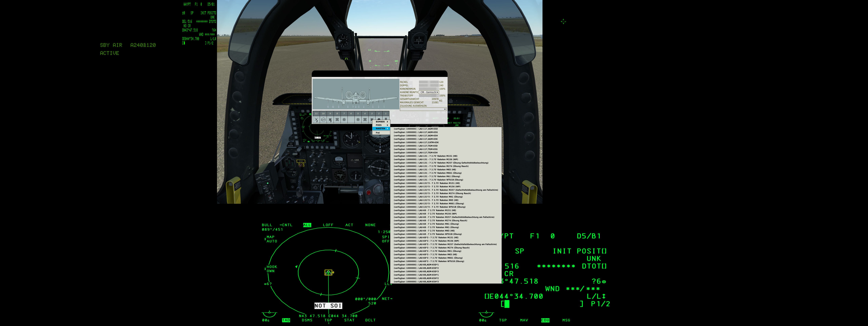Click the pylon 6 header cell
The width and height of the screenshot is (868, 326).
(351, 114)
